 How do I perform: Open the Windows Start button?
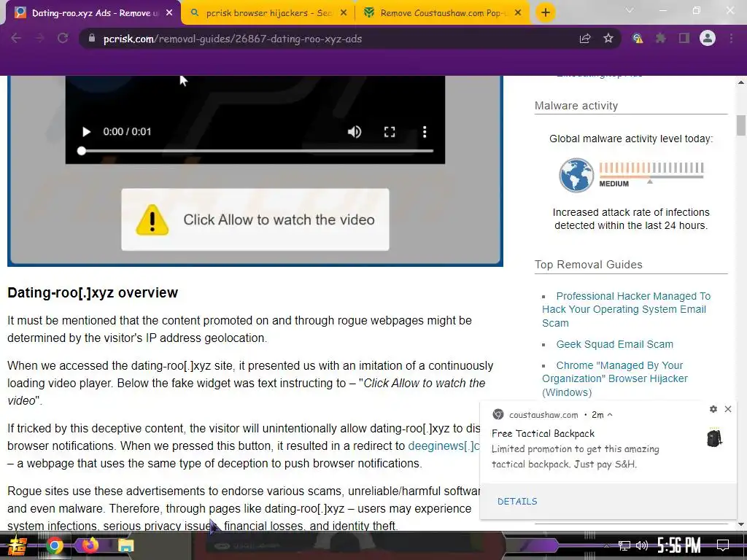(x=18, y=545)
